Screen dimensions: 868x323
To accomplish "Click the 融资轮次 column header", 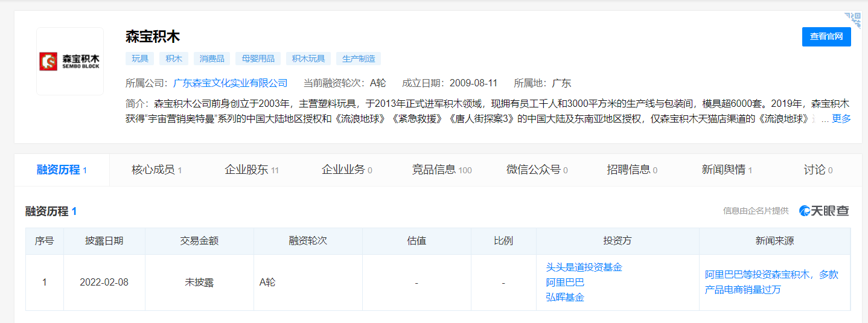I will 308,241.
